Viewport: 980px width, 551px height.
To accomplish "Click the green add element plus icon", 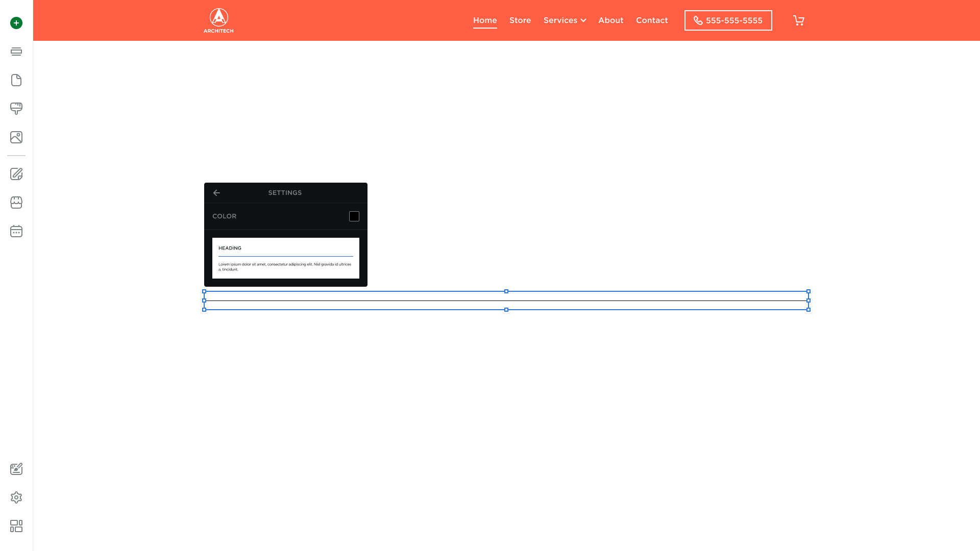I will [16, 23].
